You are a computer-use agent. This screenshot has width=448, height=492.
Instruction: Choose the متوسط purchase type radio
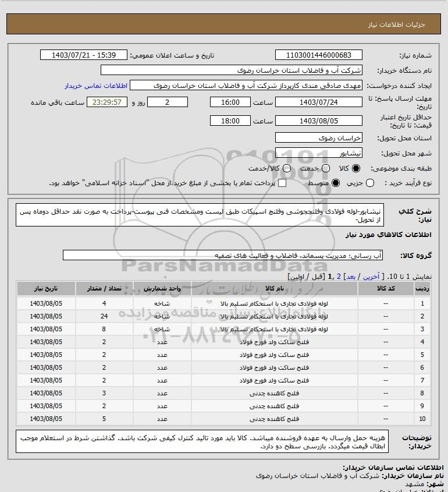click(x=336, y=183)
